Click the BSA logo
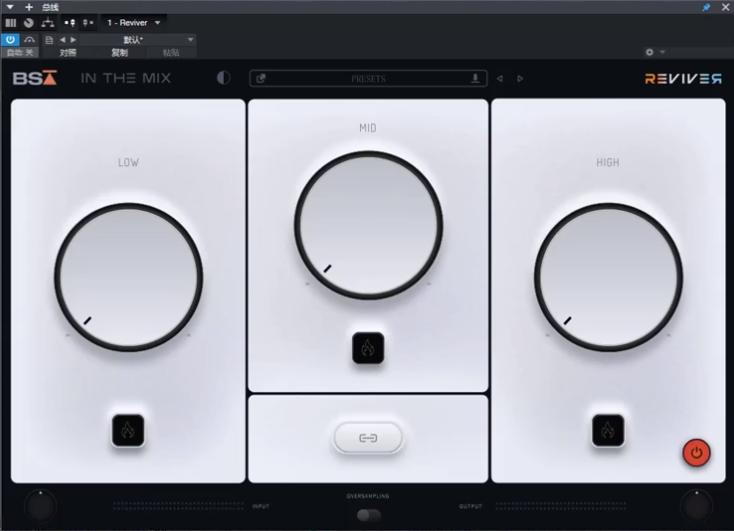This screenshot has height=531, width=734. [x=35, y=78]
